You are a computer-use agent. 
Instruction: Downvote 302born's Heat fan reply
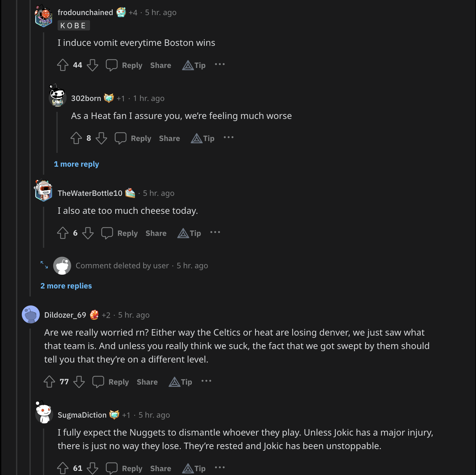coord(102,138)
